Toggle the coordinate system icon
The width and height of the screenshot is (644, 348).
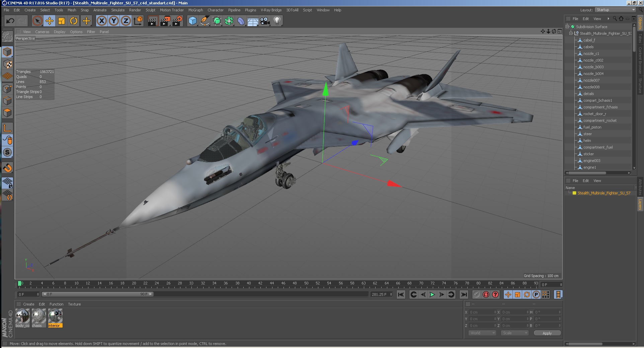coord(138,21)
